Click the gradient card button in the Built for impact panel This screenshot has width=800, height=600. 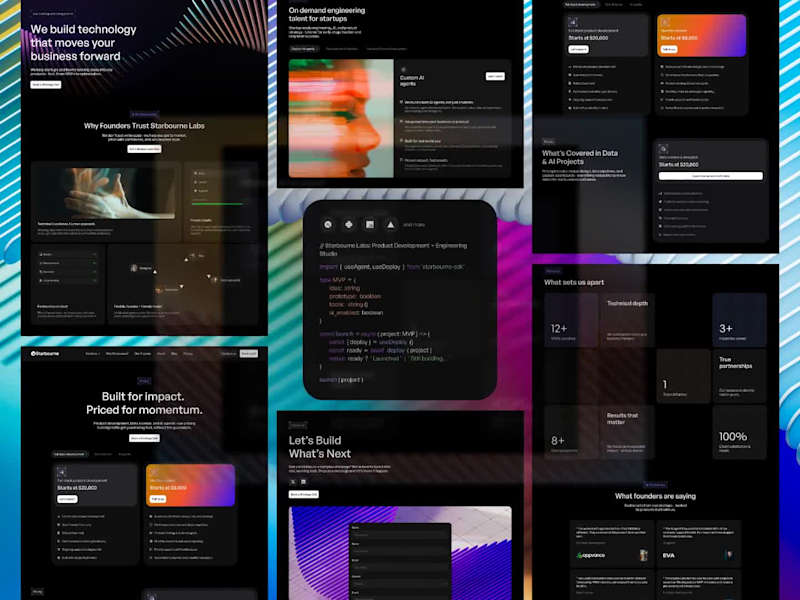point(158,499)
